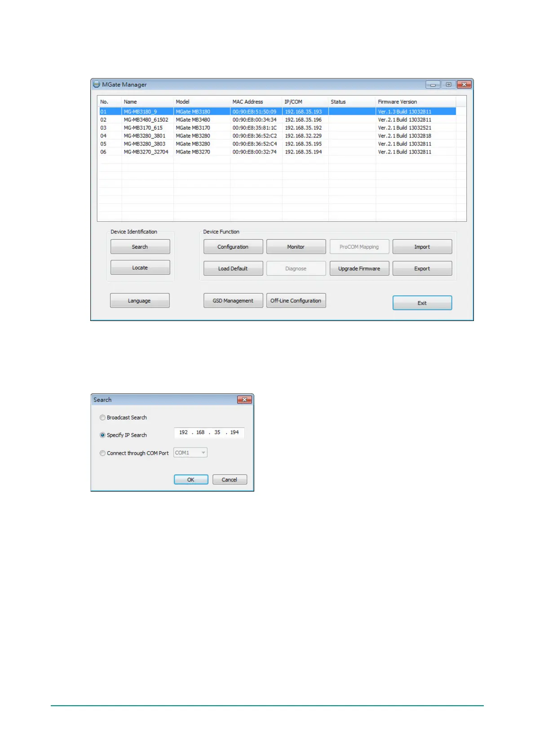Close the Search dialog
The width and height of the screenshot is (535, 756).
(x=244, y=400)
